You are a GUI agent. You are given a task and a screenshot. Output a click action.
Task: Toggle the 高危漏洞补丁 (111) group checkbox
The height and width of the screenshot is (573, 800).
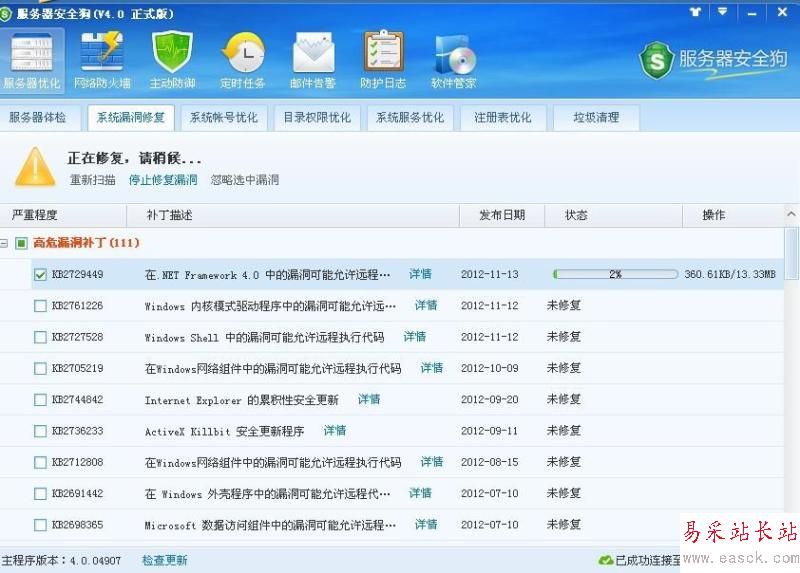[21, 243]
